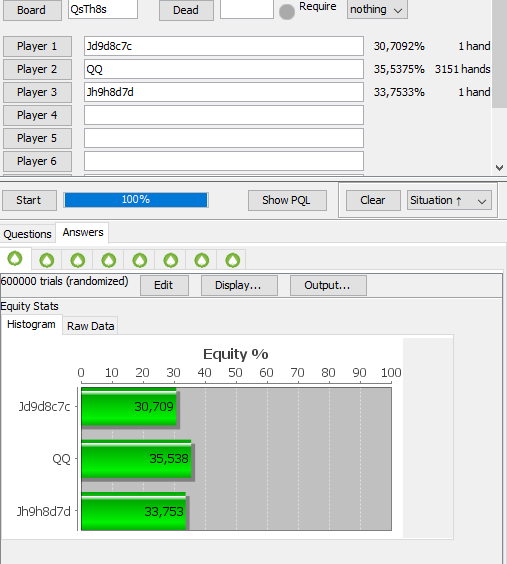Select the second green spade answer tab

(x=47, y=260)
